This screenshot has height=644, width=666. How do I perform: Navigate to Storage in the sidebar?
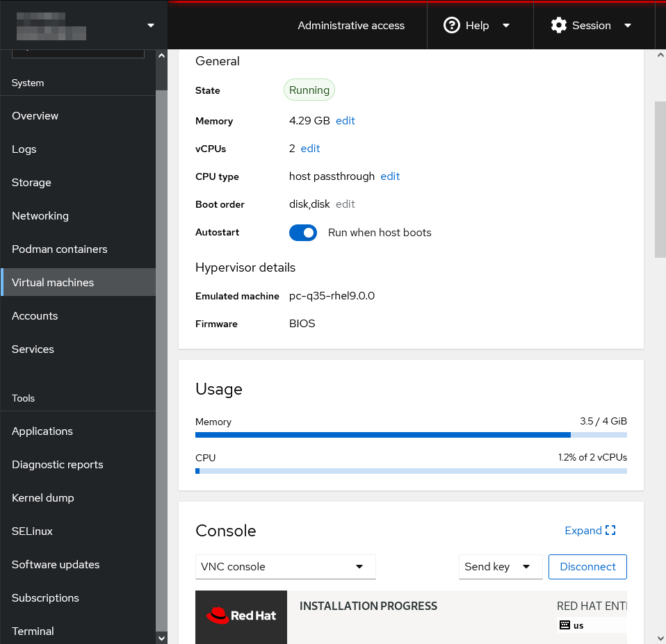tap(31, 183)
